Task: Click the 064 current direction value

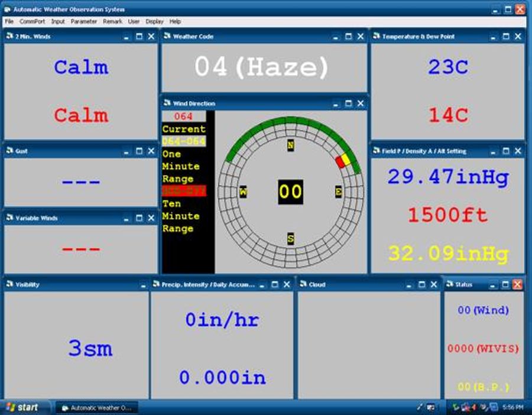Action: pyautogui.click(x=184, y=116)
